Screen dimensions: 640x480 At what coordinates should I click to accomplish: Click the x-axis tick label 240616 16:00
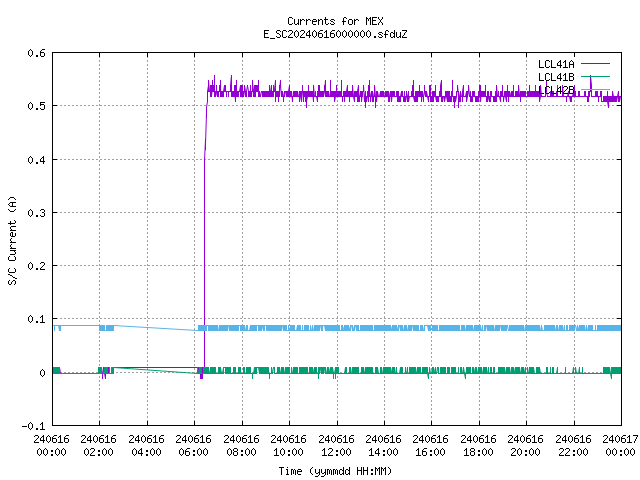(x=431, y=446)
